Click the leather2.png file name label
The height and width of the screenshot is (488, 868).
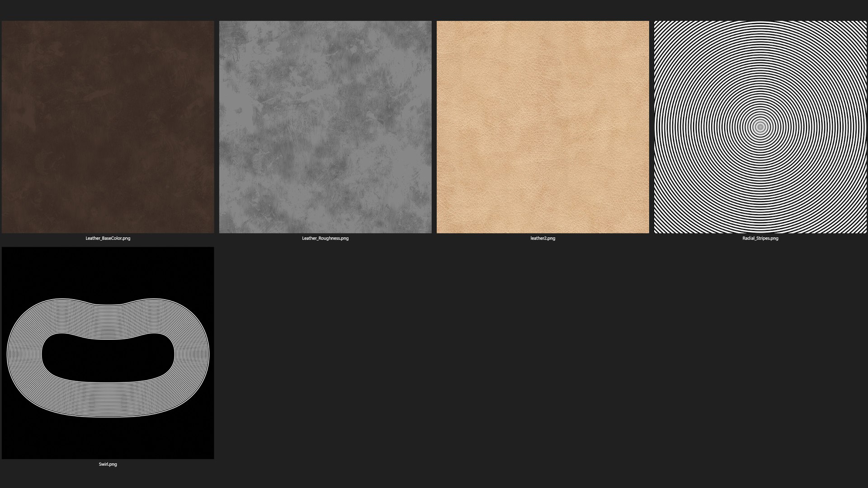(542, 238)
